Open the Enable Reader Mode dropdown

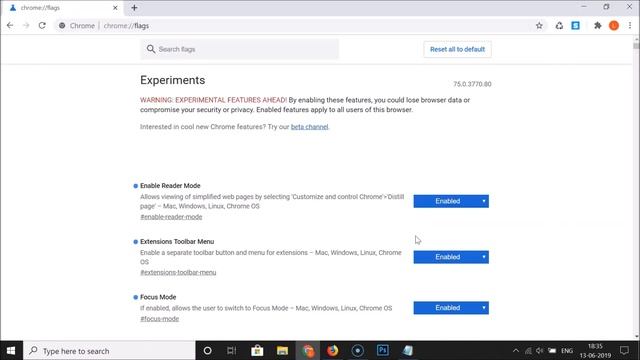(x=451, y=201)
